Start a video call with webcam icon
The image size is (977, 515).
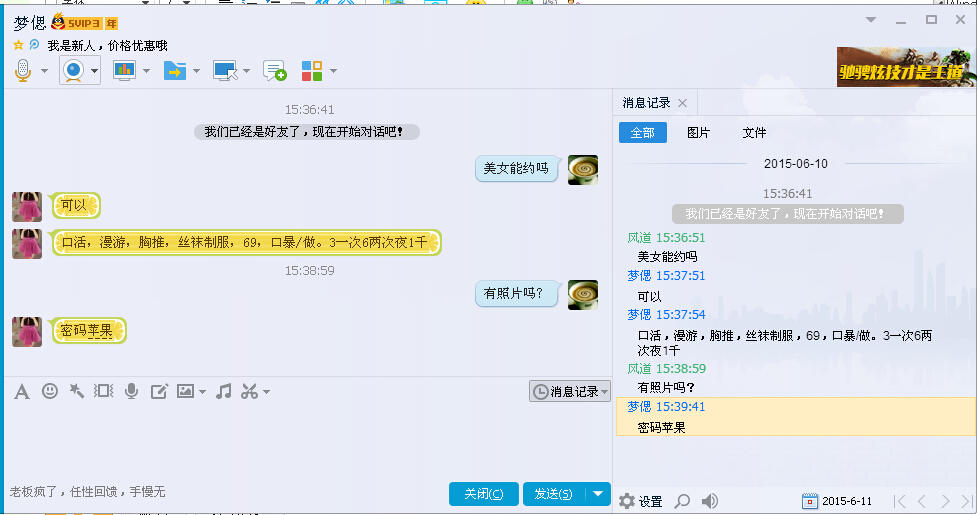click(74, 70)
